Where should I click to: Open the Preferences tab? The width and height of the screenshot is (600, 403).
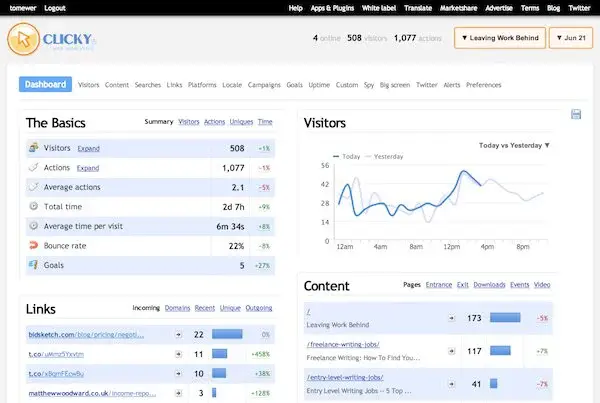point(484,85)
